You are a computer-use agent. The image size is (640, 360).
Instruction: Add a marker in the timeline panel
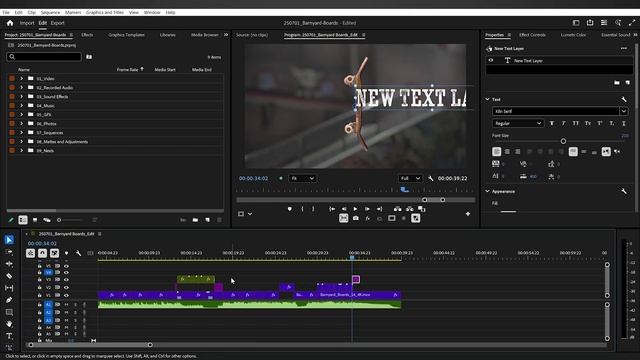click(67, 253)
